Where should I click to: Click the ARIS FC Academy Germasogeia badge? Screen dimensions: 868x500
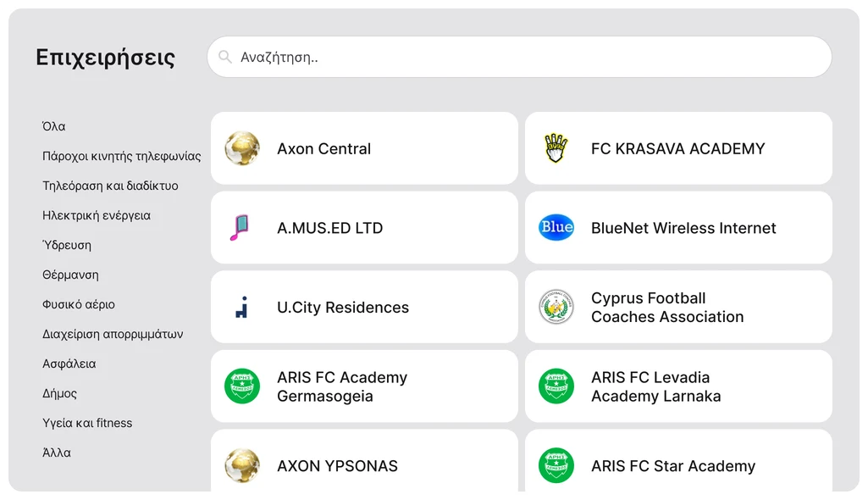[242, 386]
